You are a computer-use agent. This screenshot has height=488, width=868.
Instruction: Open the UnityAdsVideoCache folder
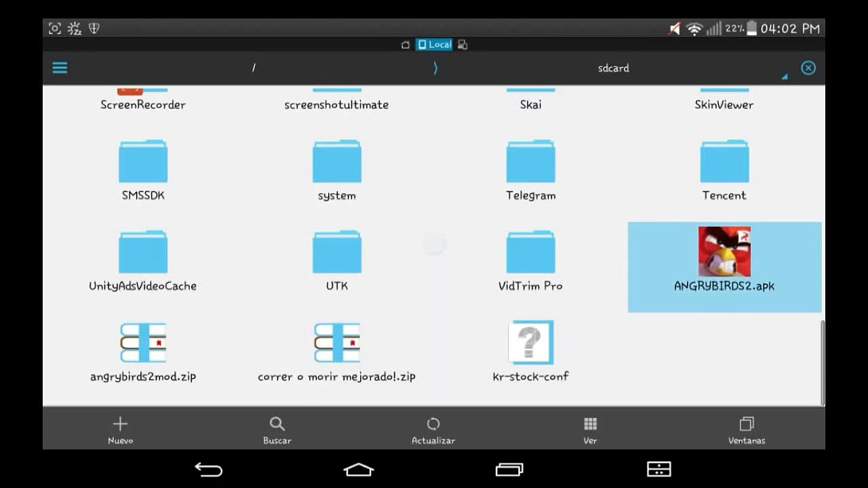(x=143, y=251)
